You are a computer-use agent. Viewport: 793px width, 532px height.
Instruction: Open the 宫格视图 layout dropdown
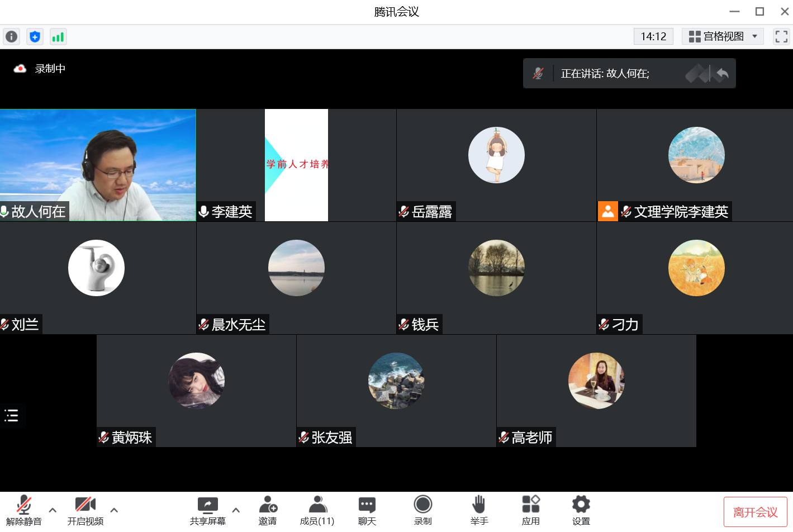coord(722,37)
